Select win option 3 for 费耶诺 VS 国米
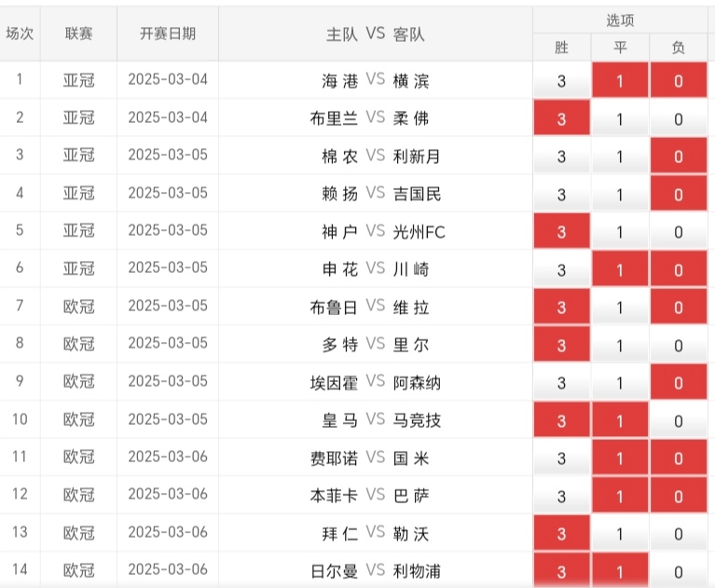Screen dimensions: 715x588 click(561, 458)
